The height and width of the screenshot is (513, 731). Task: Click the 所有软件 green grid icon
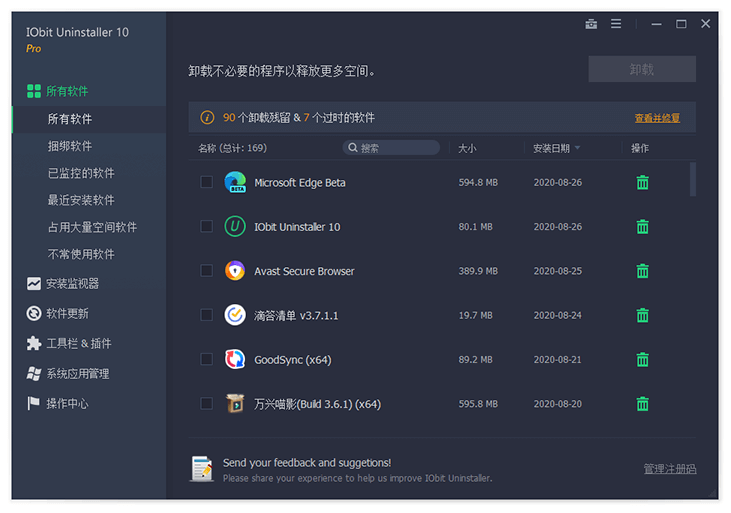(34, 91)
